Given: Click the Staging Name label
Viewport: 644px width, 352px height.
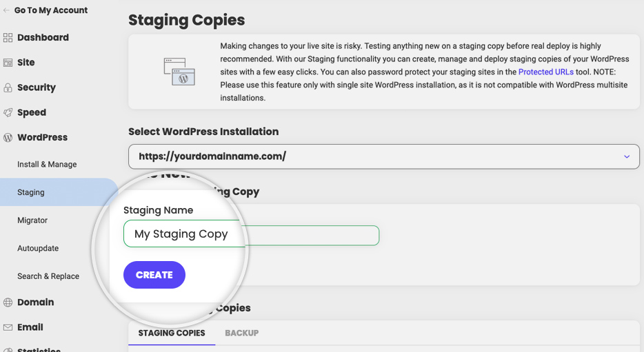Looking at the screenshot, I should pos(158,211).
